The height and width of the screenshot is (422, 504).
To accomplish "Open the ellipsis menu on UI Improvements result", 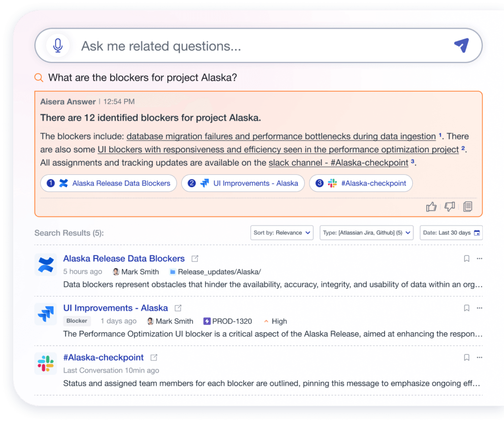I will [479, 308].
